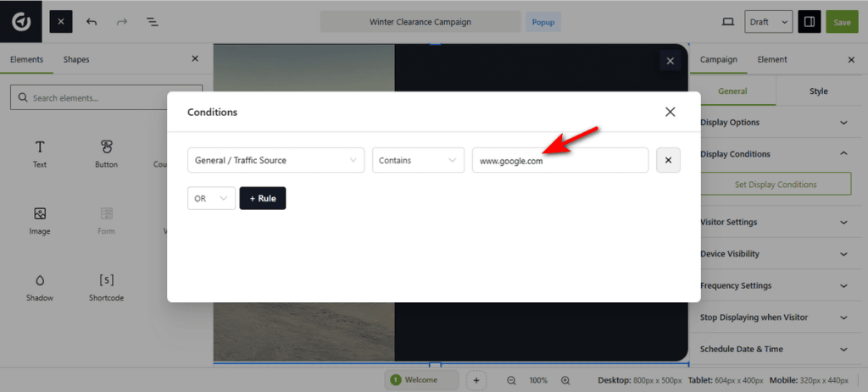Select the Style settings tab
The image size is (868, 392).
(818, 91)
